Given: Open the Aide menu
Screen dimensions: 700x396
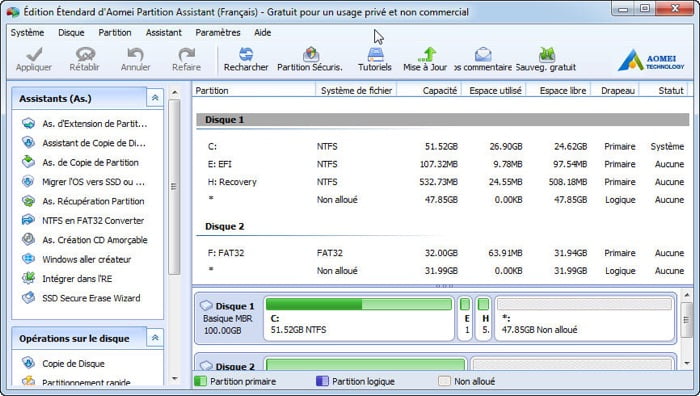Looking at the screenshot, I should [262, 33].
